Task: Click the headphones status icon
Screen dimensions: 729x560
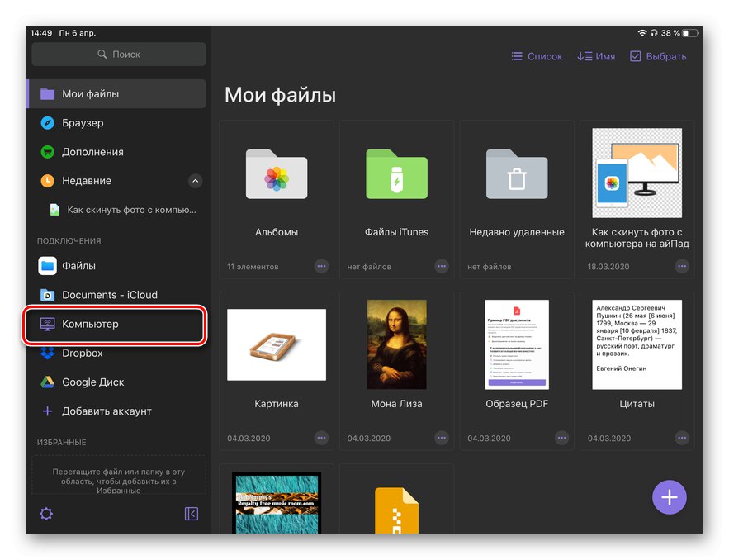Action: (x=654, y=33)
